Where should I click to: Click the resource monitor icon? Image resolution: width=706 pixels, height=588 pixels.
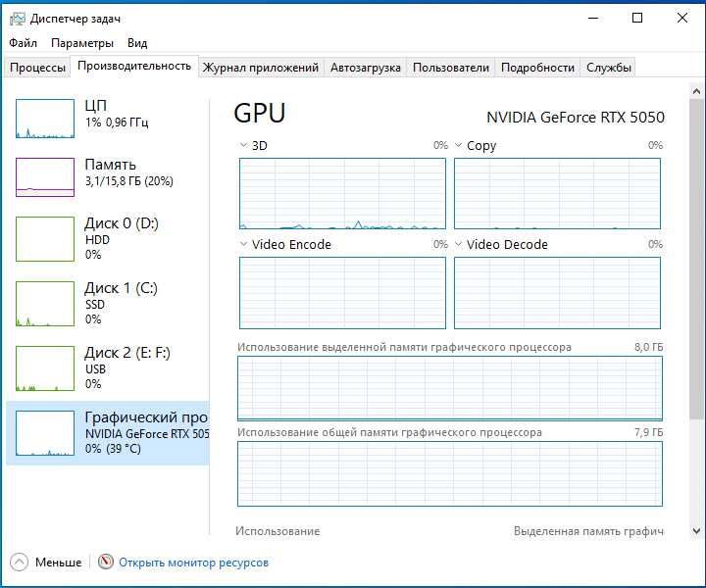pos(106,563)
